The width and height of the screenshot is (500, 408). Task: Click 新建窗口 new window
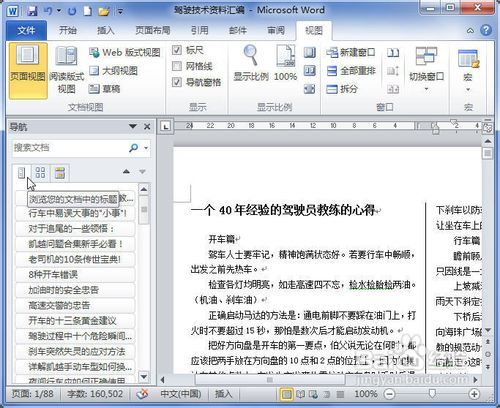tap(351, 52)
